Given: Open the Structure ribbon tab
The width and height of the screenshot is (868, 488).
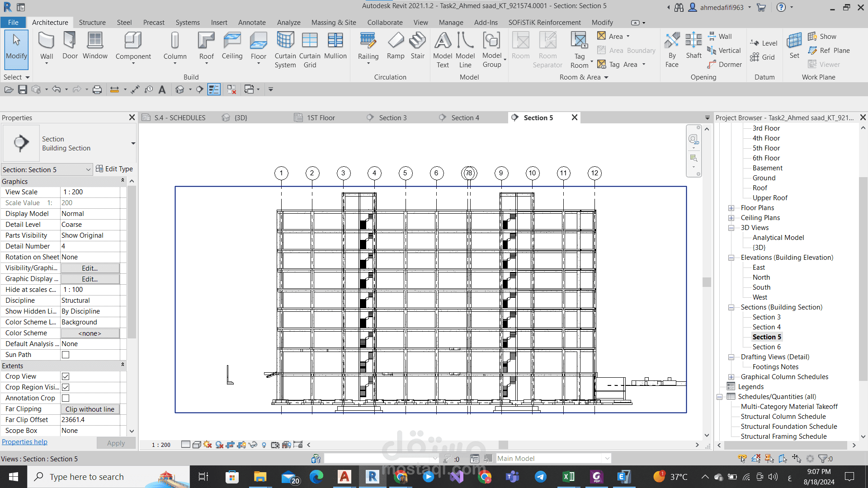Looking at the screenshot, I should click(92, 22).
